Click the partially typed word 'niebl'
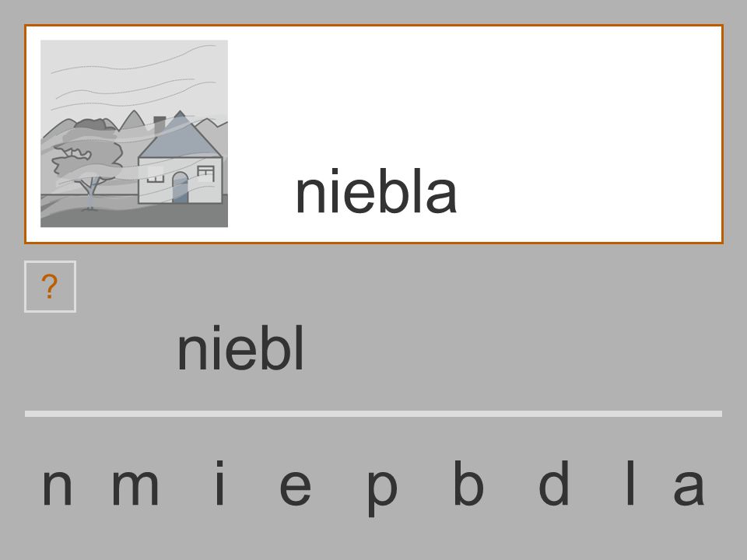This screenshot has height=560, width=747. (x=240, y=348)
